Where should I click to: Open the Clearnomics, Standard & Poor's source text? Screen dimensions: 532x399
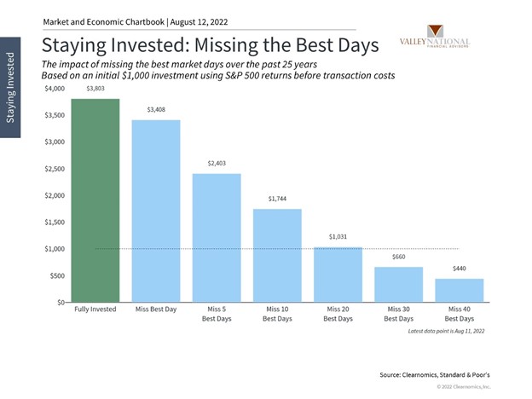tap(446, 373)
